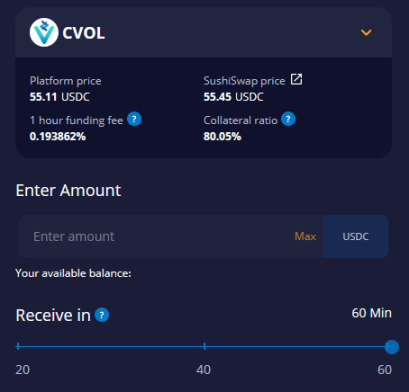Set the slider to the 20 minute tick
The image size is (409, 392).
click(x=18, y=346)
